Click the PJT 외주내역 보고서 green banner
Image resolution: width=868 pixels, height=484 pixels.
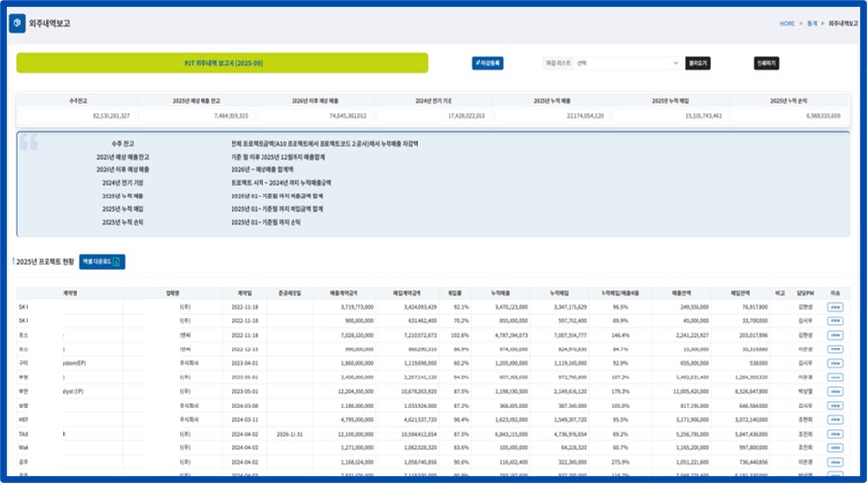pos(222,63)
